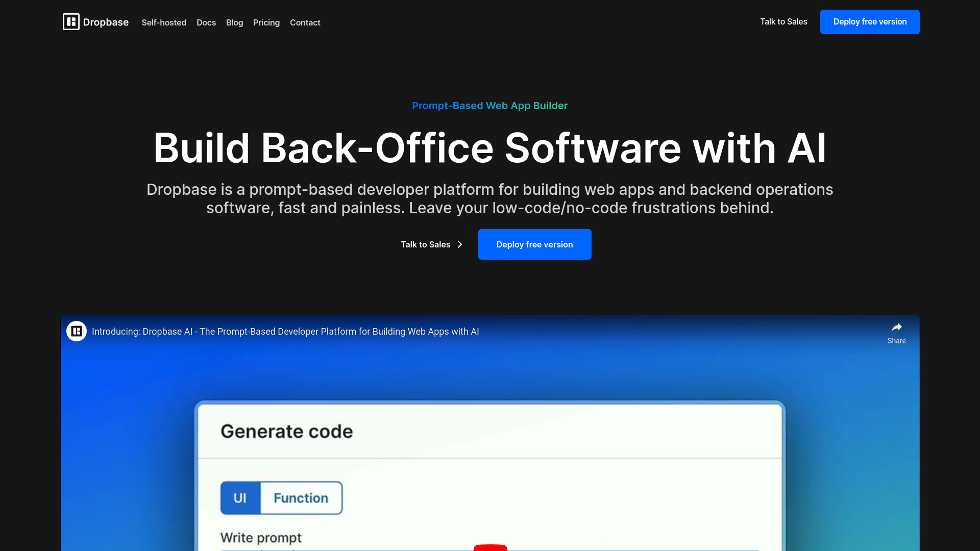The width and height of the screenshot is (980, 551).
Task: Click the Dropbase app icon in video header
Action: click(x=76, y=331)
